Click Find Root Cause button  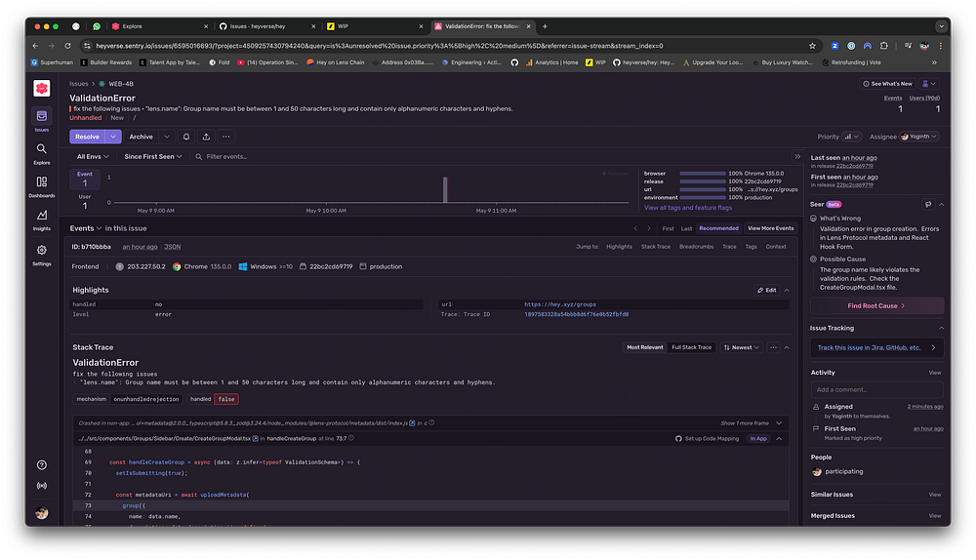coord(876,305)
